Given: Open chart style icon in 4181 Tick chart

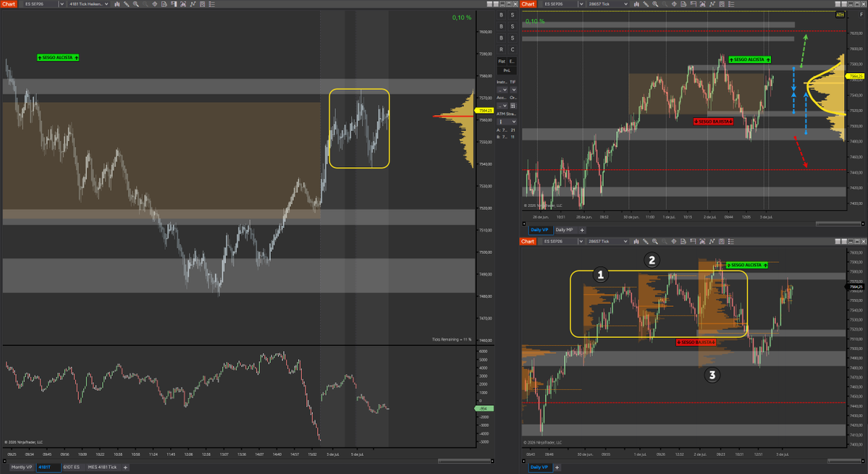Looking at the screenshot, I should [117, 4].
